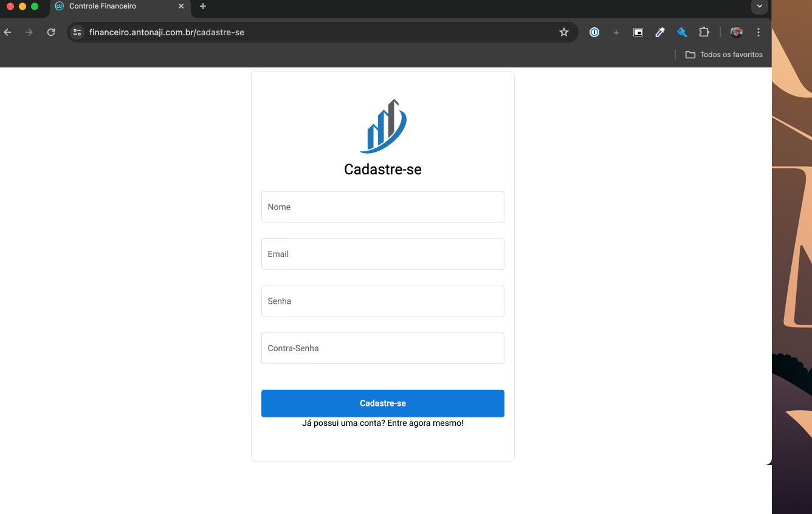
Task: Open the Chrome three-dot menu
Action: (x=759, y=32)
